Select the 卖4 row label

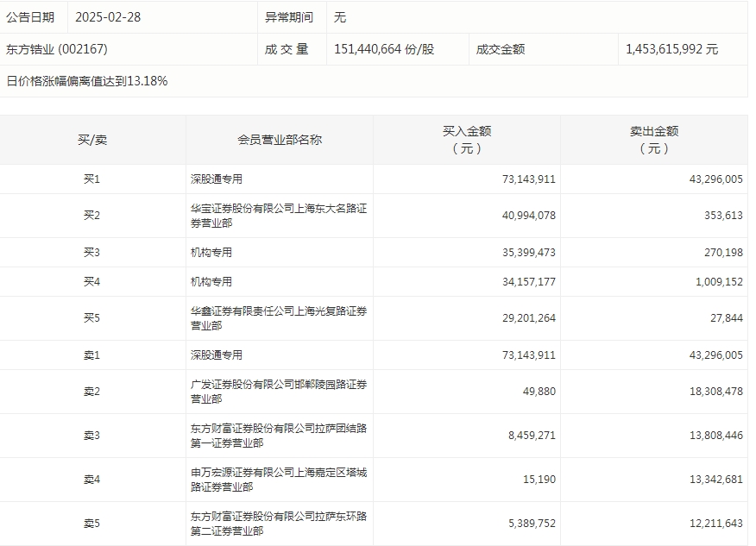click(92, 480)
